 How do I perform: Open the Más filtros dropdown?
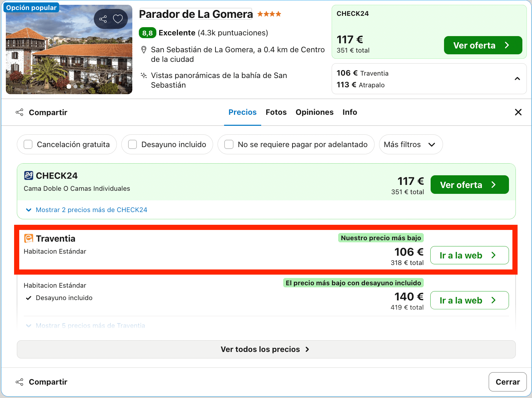pyautogui.click(x=411, y=144)
